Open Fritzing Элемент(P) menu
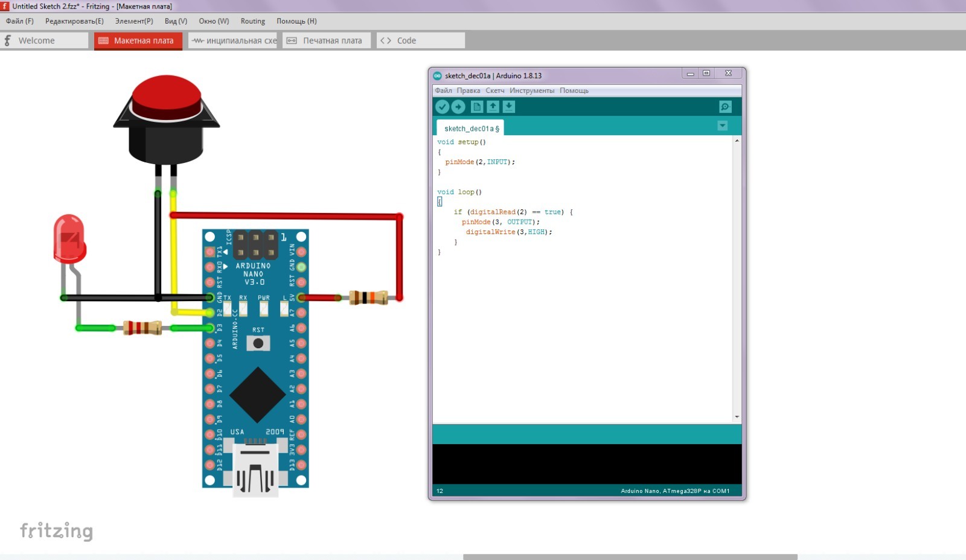Viewport: 966px width, 560px height. pyautogui.click(x=134, y=21)
